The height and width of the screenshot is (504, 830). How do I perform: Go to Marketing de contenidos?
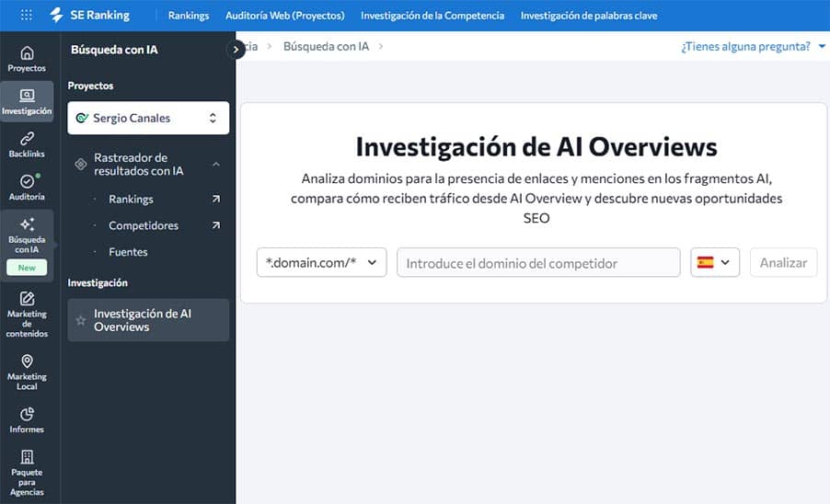pos(27,314)
